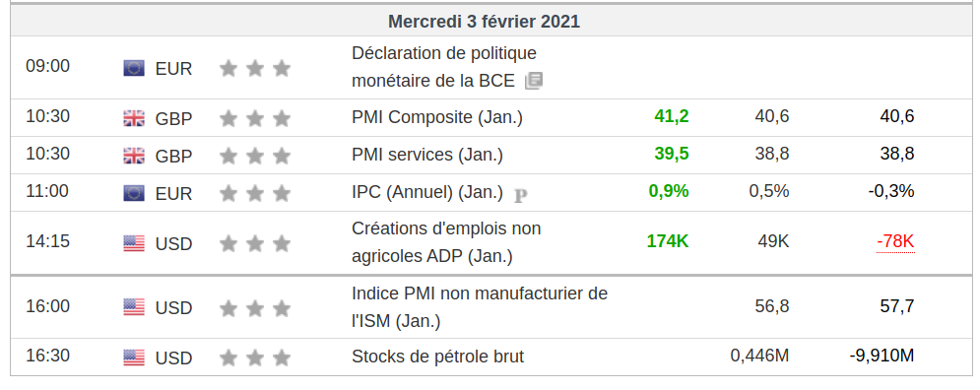
Task: Open Indice PMI non manufacturier de l'ISM event
Action: pos(480,307)
